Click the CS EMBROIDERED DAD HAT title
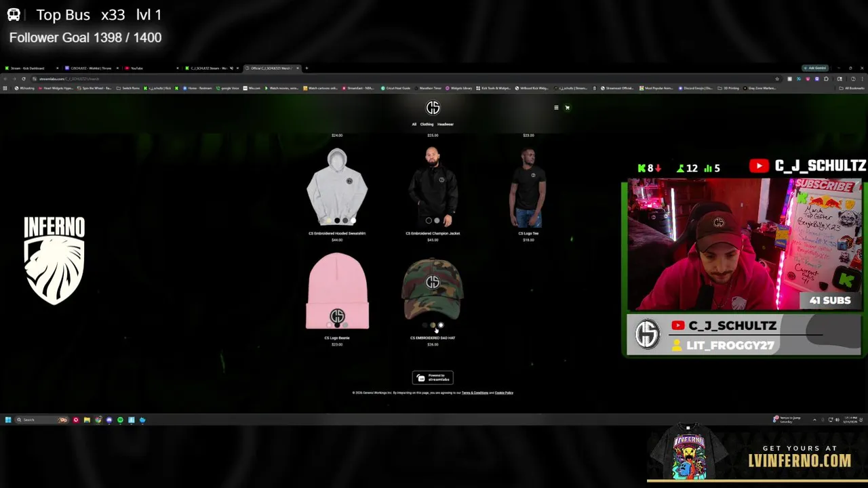Screen dimensions: 868x488 point(433,338)
